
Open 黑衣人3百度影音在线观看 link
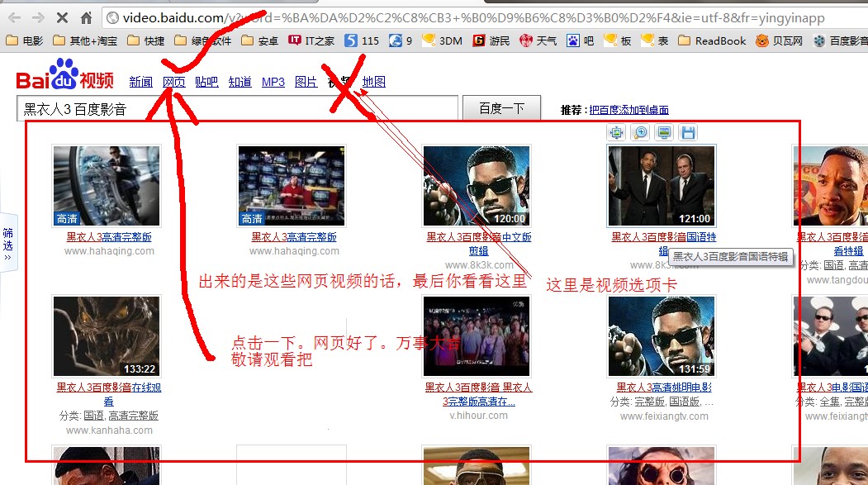(x=109, y=394)
